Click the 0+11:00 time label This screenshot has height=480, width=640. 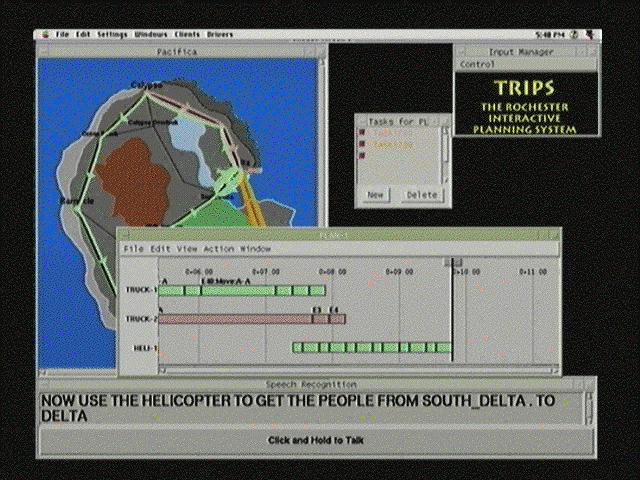click(x=533, y=272)
